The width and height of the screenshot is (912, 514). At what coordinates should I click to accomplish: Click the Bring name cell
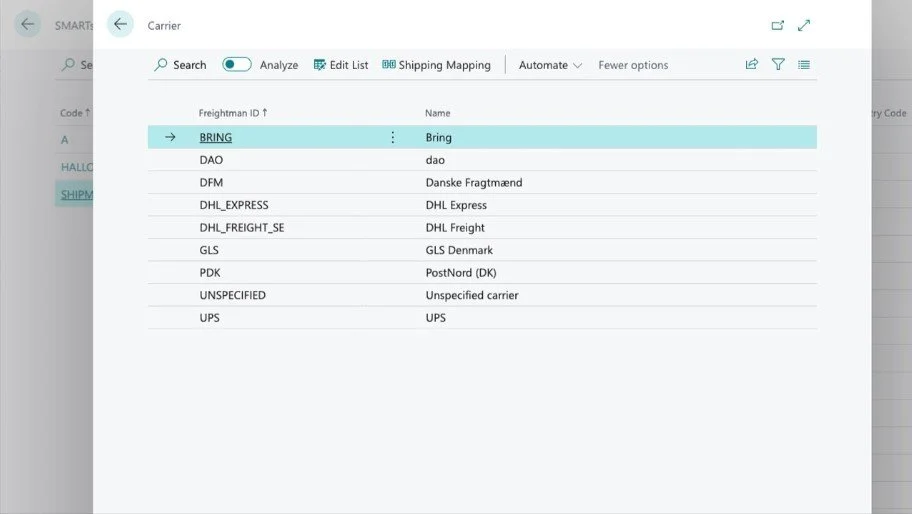point(439,137)
